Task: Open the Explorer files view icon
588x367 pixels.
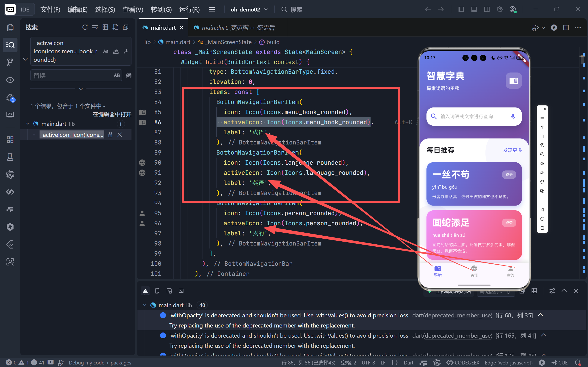Action: [10, 27]
